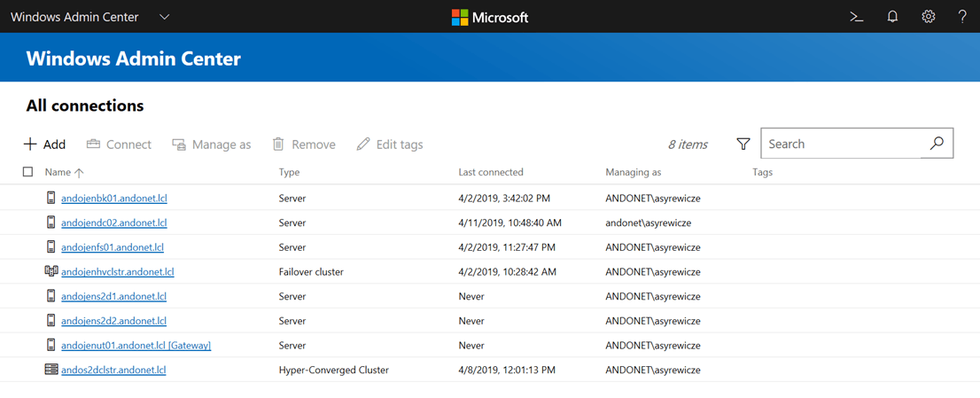Open the andojenfs01.andonet.lcl link
Image resolution: width=980 pixels, height=398 pixels.
tap(113, 247)
